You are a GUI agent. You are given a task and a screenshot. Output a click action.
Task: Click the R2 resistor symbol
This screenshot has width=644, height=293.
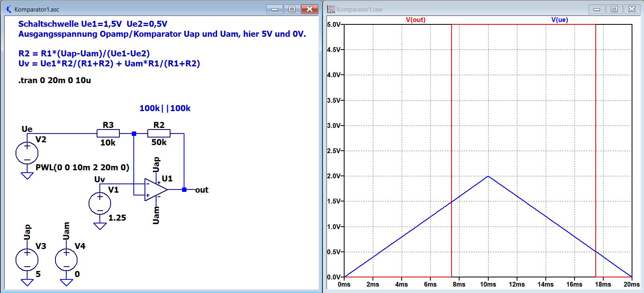point(159,134)
